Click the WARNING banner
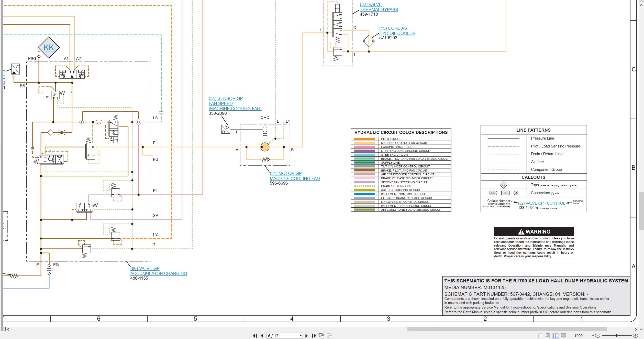 [534, 231]
